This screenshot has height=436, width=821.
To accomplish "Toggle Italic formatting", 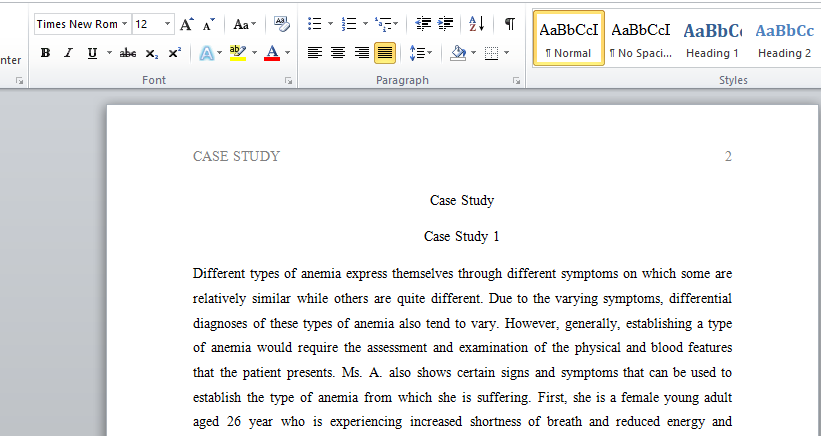I will pyautogui.click(x=68, y=53).
